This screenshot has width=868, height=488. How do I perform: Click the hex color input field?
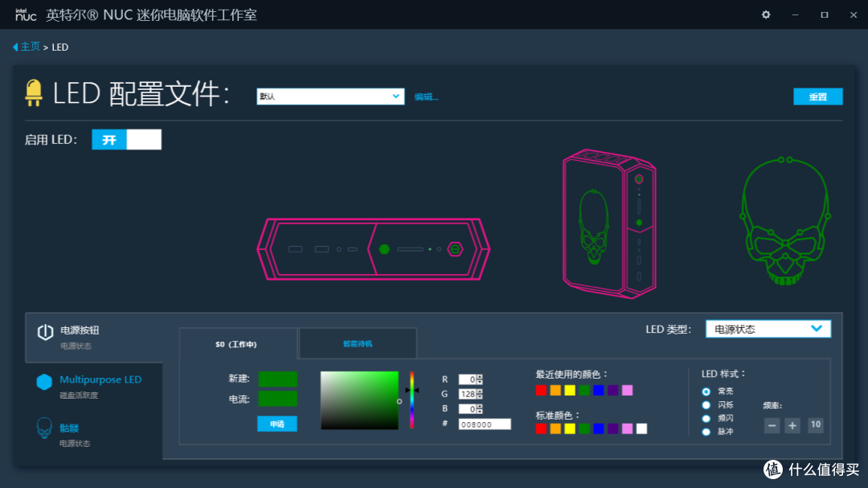click(485, 424)
